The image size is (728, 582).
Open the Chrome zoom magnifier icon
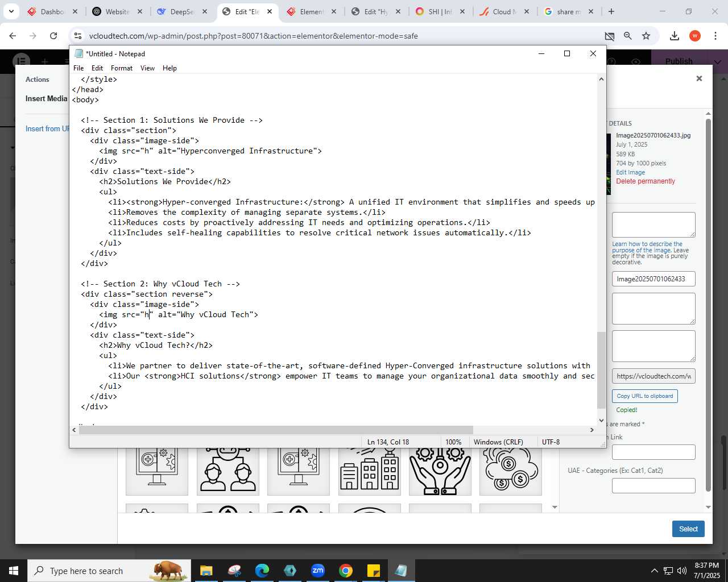click(x=628, y=36)
